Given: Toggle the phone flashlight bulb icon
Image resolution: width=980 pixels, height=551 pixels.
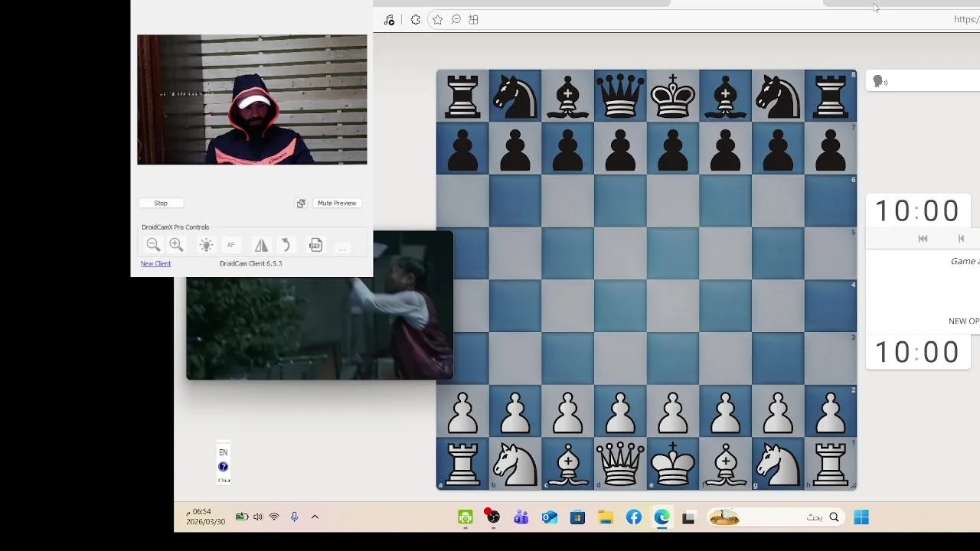Looking at the screenshot, I should tap(206, 245).
